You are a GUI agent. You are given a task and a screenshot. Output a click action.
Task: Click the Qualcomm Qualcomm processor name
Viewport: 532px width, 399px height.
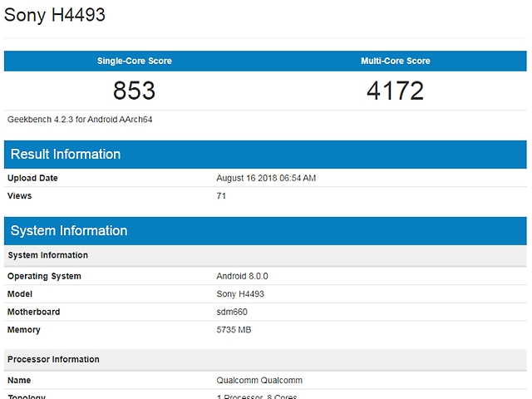[x=259, y=380]
